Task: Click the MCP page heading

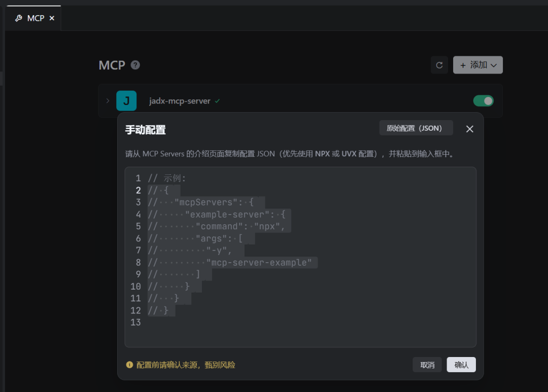Action: (x=112, y=65)
